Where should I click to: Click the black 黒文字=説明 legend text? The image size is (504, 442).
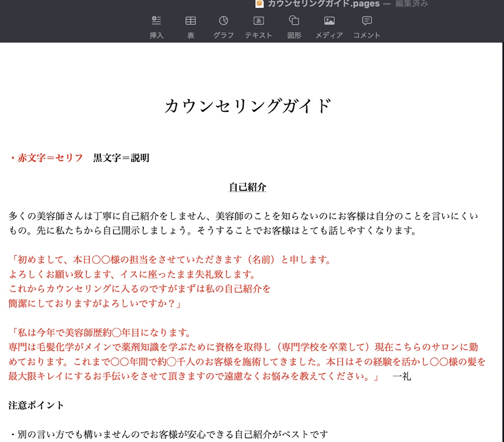[121, 158]
